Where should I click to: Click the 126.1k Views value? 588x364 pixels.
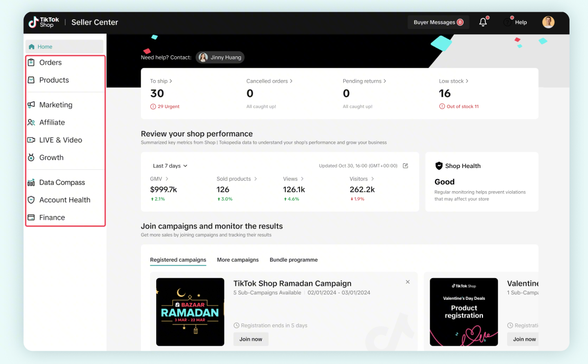(294, 190)
